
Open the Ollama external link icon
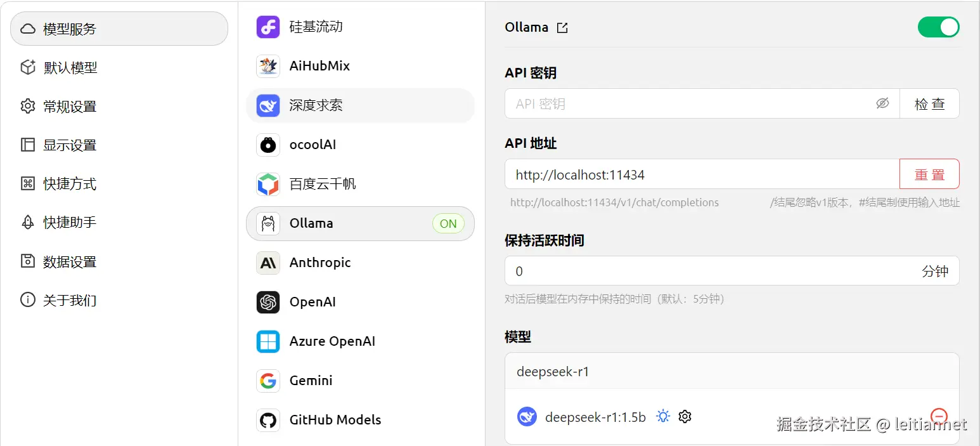pyautogui.click(x=562, y=28)
